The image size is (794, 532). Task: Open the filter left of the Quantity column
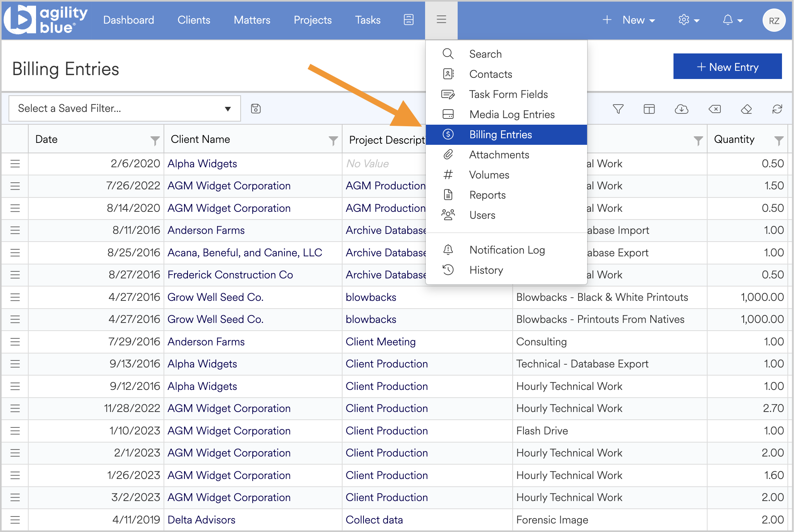pos(698,140)
